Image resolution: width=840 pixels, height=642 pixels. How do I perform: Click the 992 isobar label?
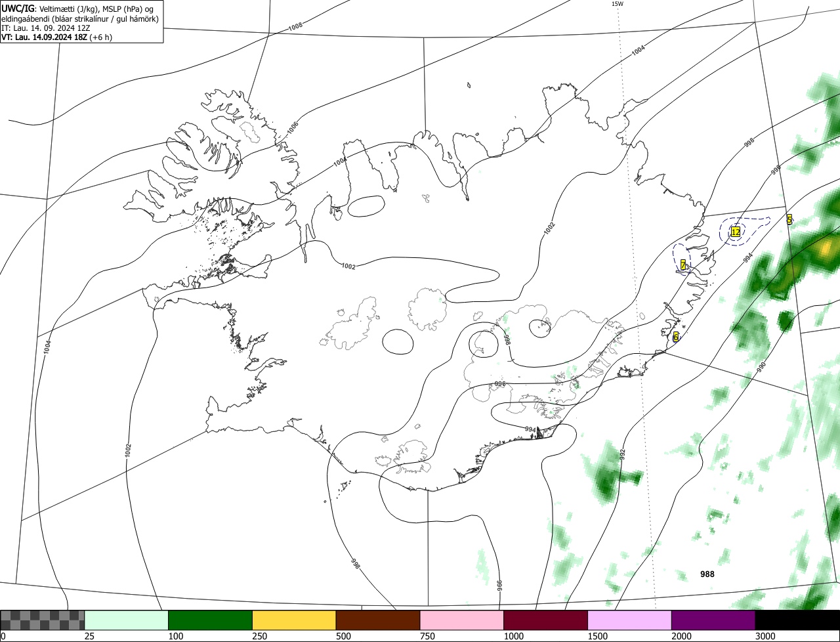pyautogui.click(x=623, y=453)
